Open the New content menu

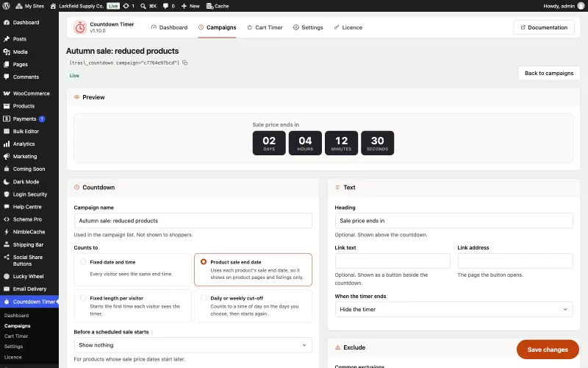pyautogui.click(x=190, y=6)
